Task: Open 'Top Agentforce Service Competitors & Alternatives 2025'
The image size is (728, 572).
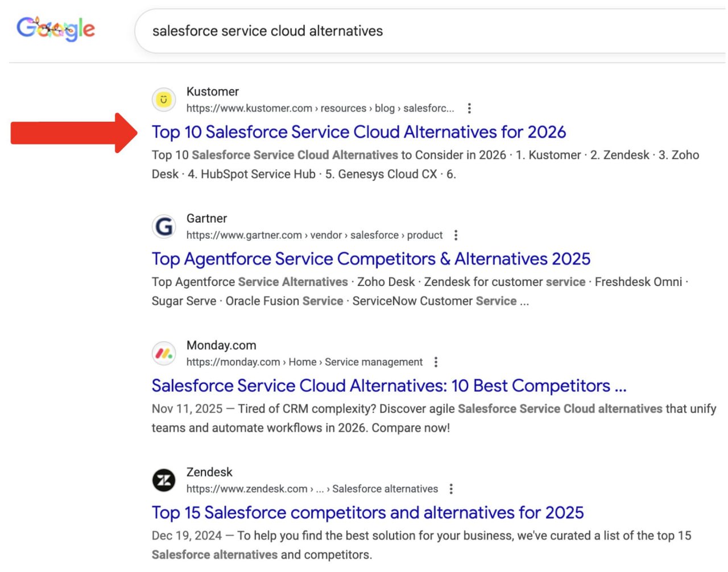Action: coord(371,259)
